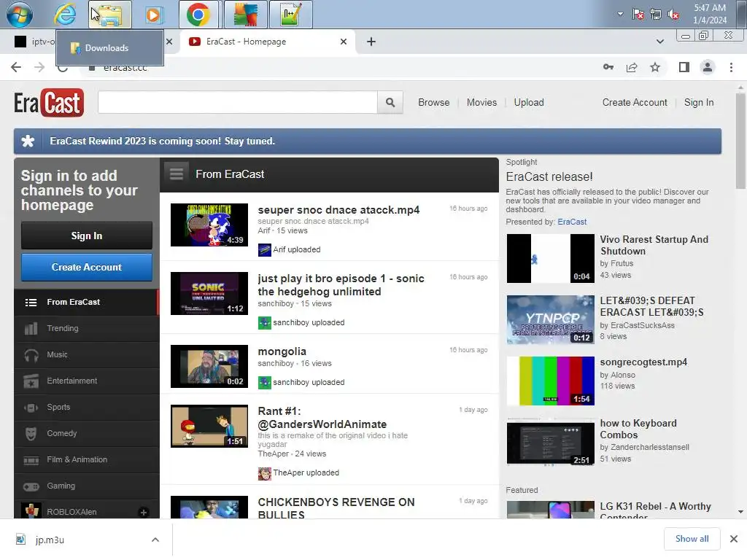Click Create Account in header
747x560 pixels.
coord(635,102)
